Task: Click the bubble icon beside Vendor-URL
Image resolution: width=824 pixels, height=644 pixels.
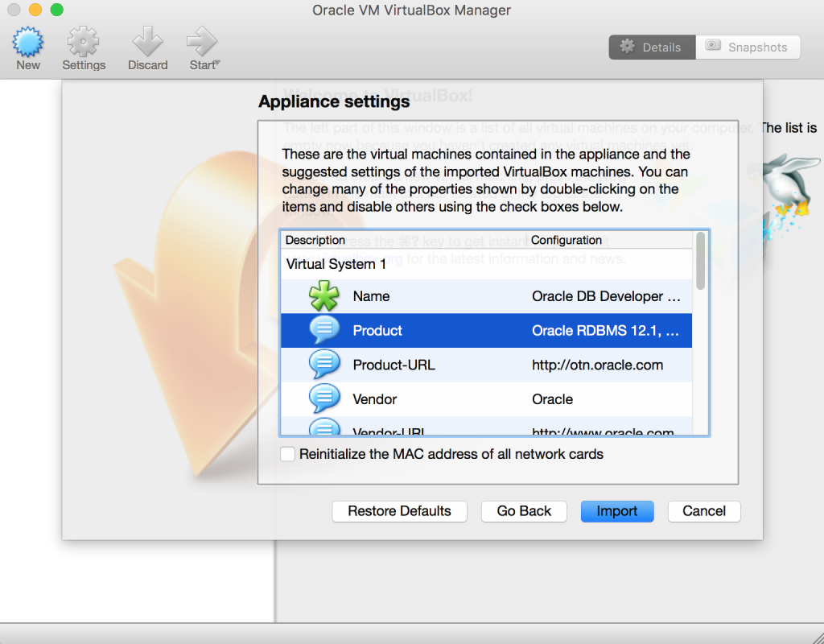Action: click(x=324, y=427)
